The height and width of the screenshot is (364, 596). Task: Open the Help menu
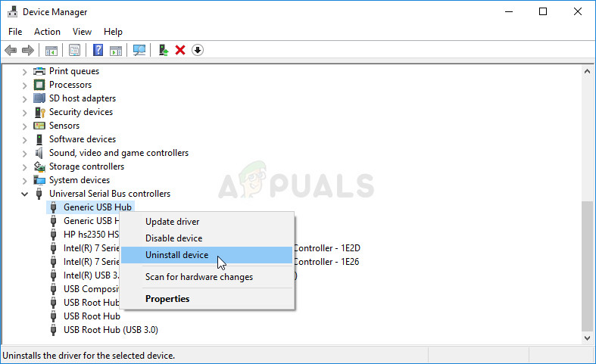(113, 32)
